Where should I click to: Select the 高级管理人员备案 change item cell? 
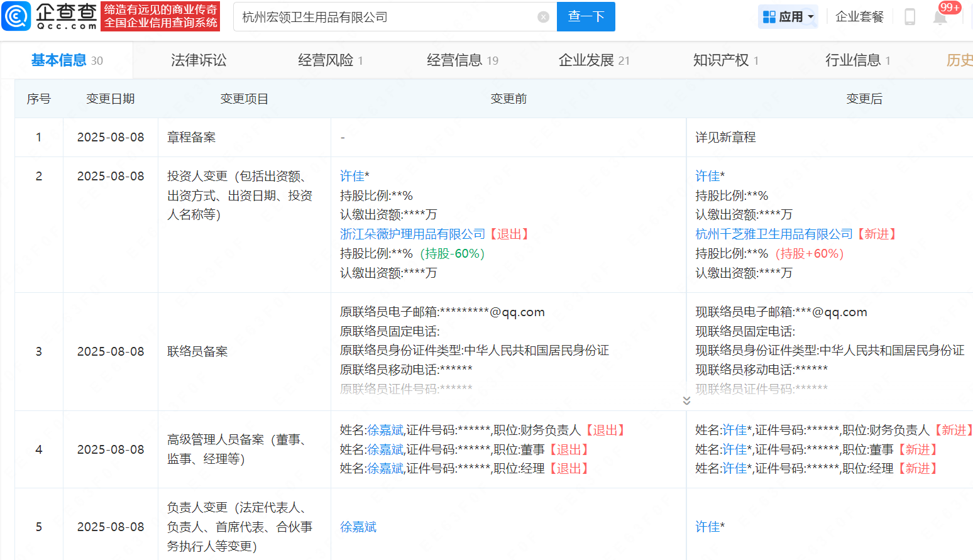[245, 450]
